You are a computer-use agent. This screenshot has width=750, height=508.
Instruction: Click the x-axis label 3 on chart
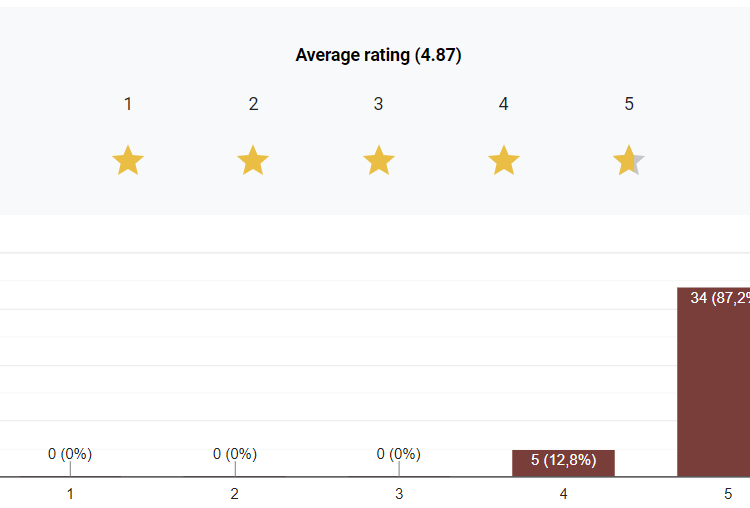tap(399, 493)
